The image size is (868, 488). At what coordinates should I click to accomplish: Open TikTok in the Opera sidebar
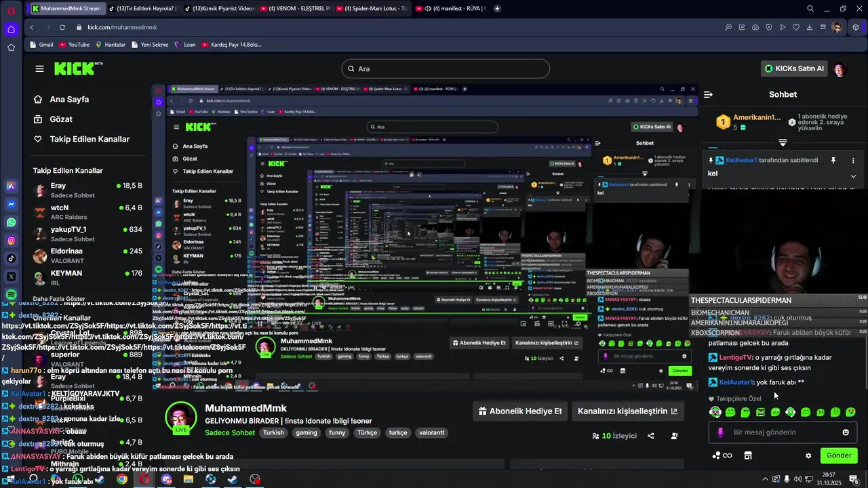tap(12, 258)
